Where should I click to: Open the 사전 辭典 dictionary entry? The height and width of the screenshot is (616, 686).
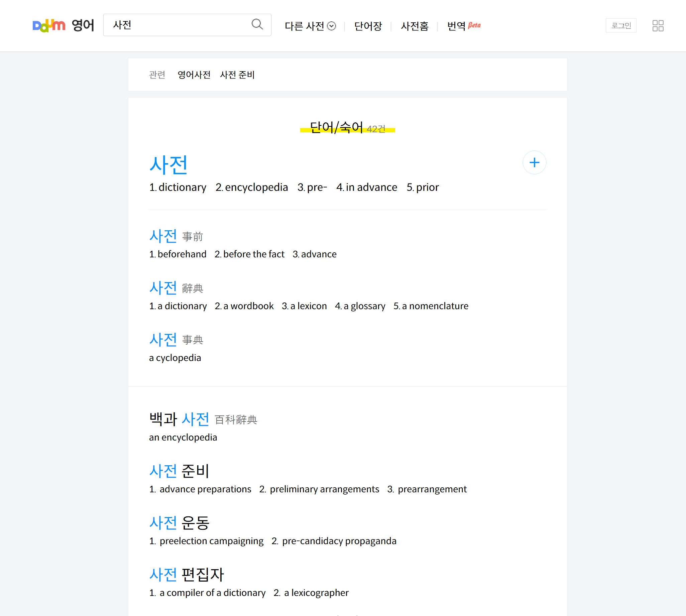(163, 288)
